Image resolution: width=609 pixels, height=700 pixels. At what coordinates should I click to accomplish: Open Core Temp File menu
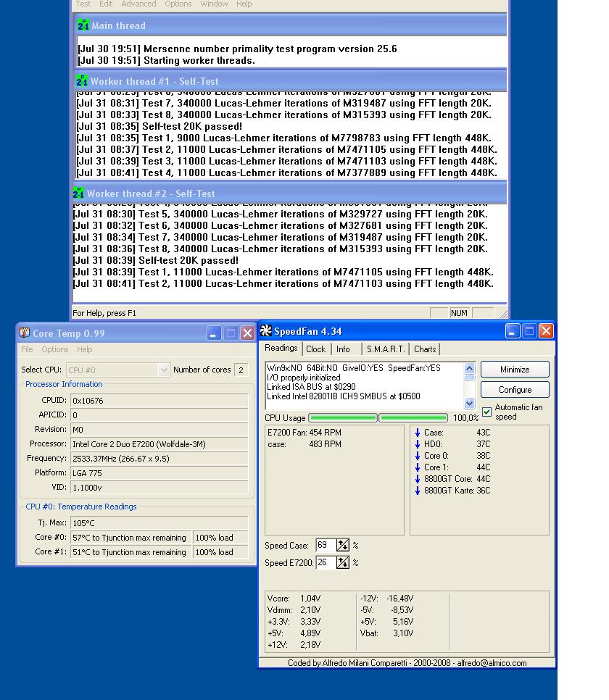tap(27, 349)
